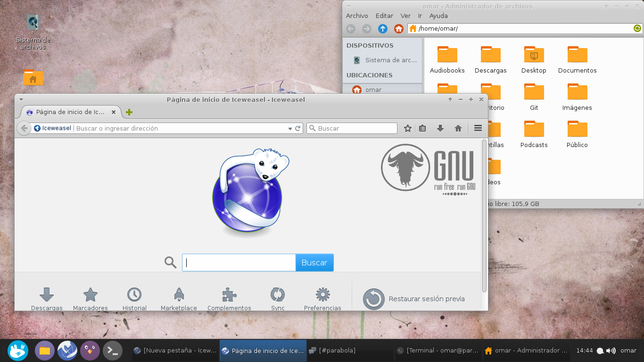Go to Iceweasel home page icon
The width and height of the screenshot is (644, 362).
click(x=458, y=128)
